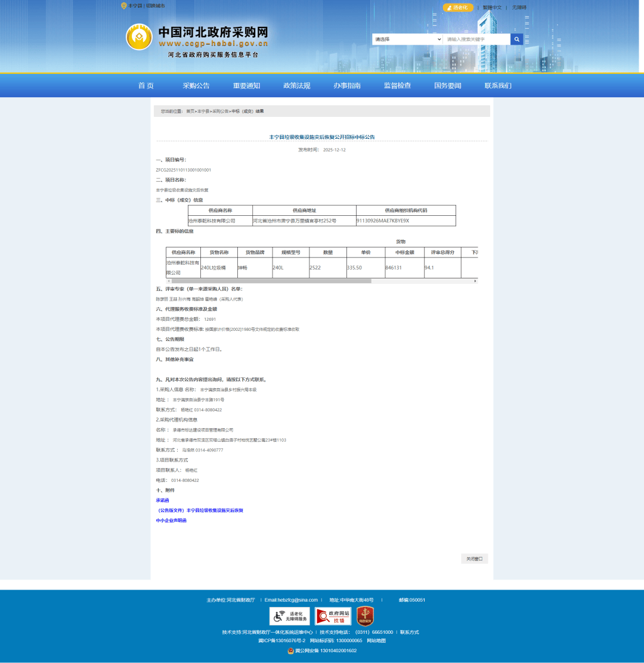
Task: Click the table's right scroll arrow
Action: point(475,281)
